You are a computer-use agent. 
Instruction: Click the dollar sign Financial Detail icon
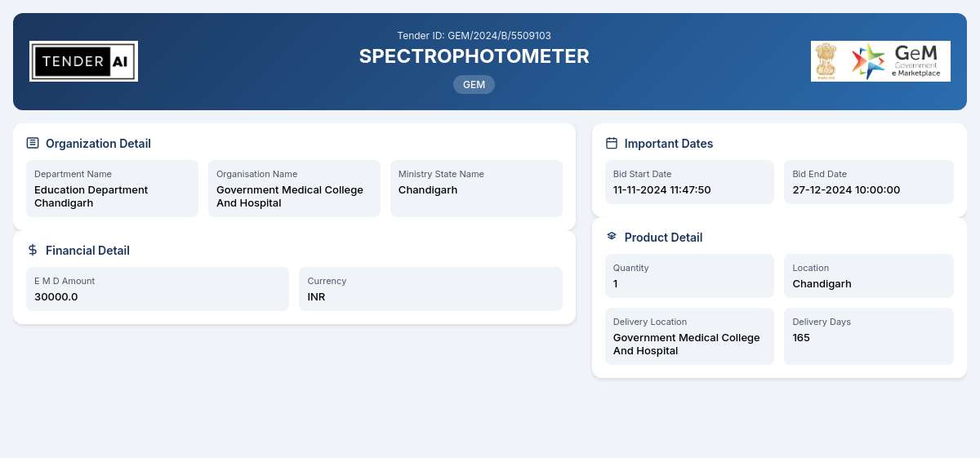[33, 250]
